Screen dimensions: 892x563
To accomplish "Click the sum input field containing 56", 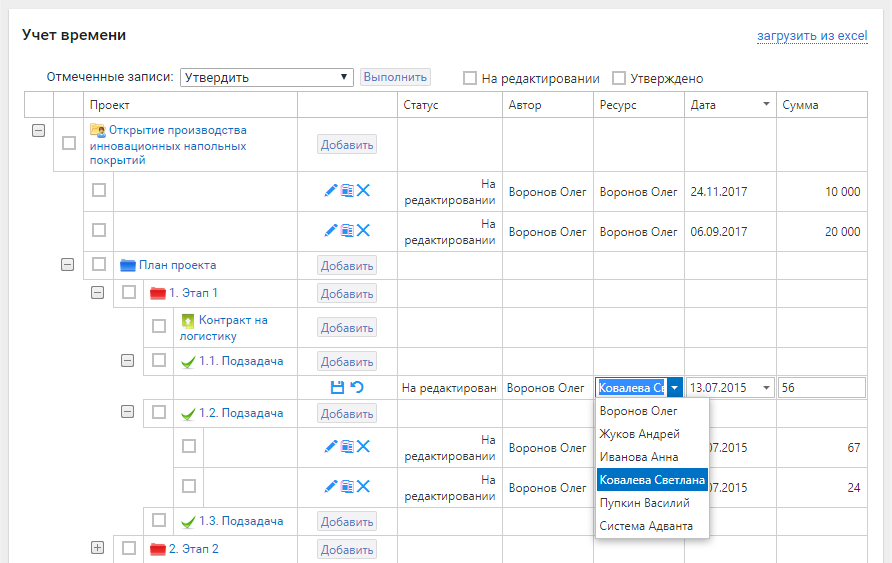I will 822,388.
